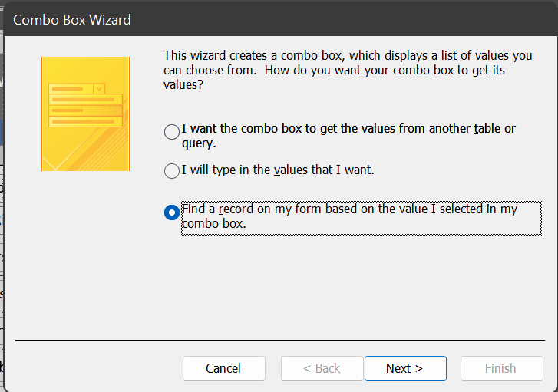Select the radio circle for another table or query
This screenshot has width=558, height=392.
pos(171,132)
